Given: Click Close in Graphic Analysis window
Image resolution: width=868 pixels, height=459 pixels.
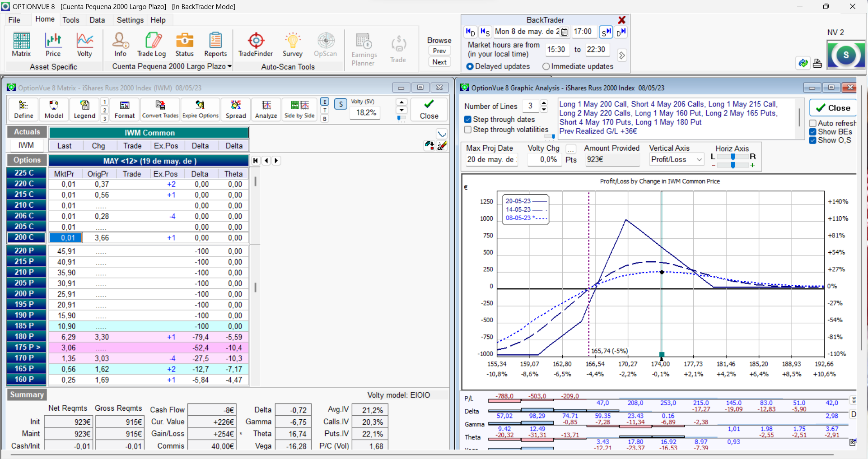Looking at the screenshot, I should tap(833, 108).
